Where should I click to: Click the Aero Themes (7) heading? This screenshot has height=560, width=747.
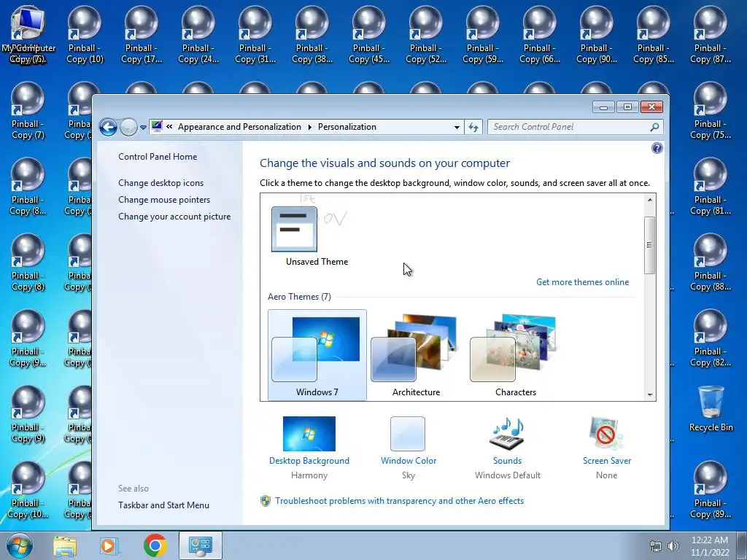click(x=299, y=297)
